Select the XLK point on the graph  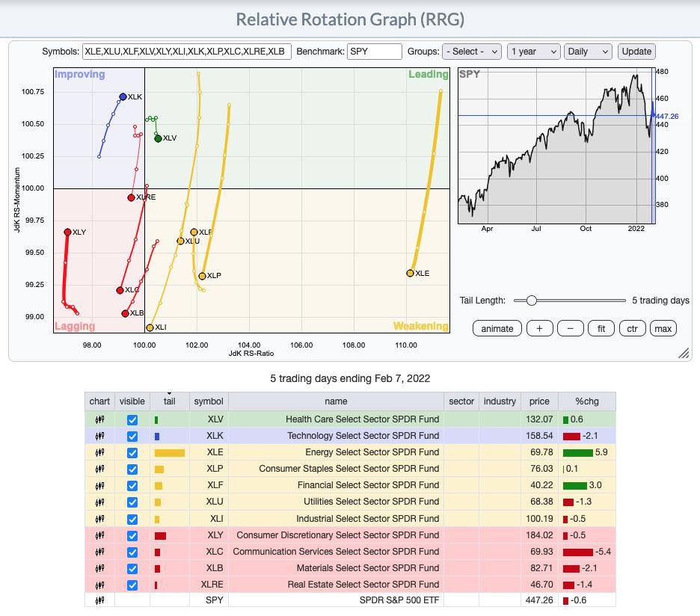pos(123,97)
